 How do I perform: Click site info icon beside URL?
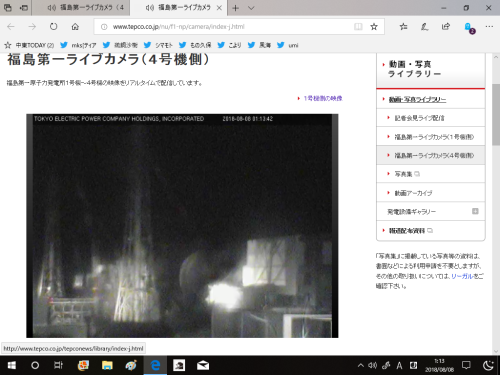104,27
